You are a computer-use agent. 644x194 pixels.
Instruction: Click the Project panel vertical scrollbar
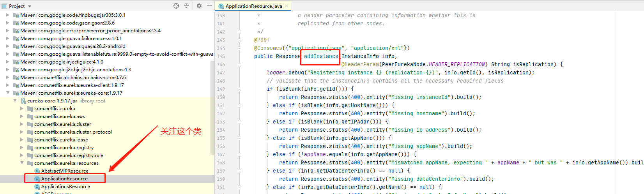pos(212,107)
